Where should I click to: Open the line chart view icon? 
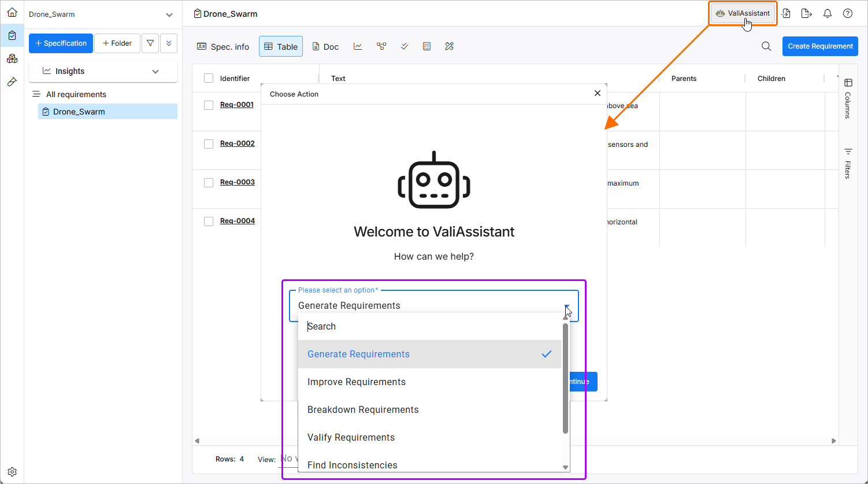click(x=358, y=46)
